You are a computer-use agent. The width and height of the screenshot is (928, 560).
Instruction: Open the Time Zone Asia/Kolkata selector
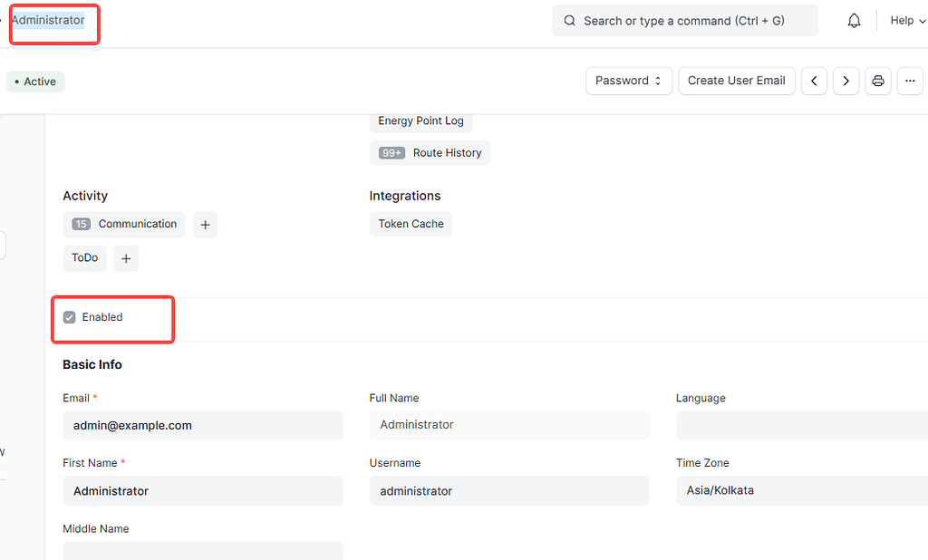coord(802,491)
